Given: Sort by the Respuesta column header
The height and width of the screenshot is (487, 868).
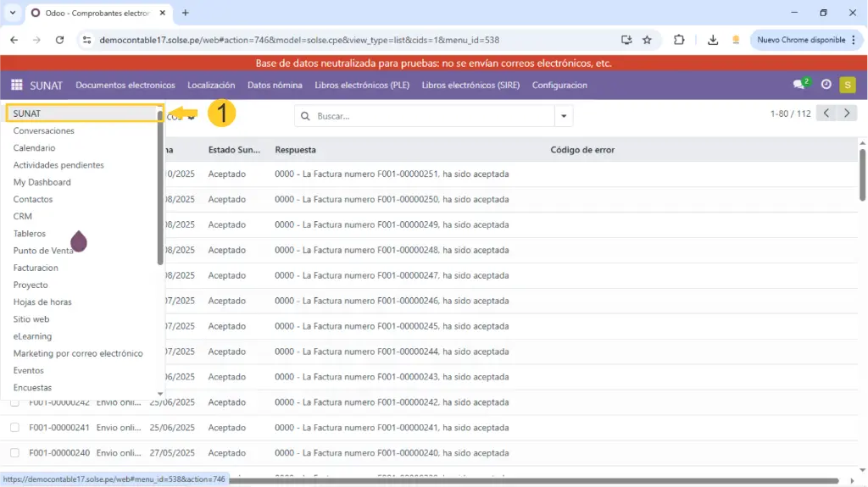Looking at the screenshot, I should 295,150.
